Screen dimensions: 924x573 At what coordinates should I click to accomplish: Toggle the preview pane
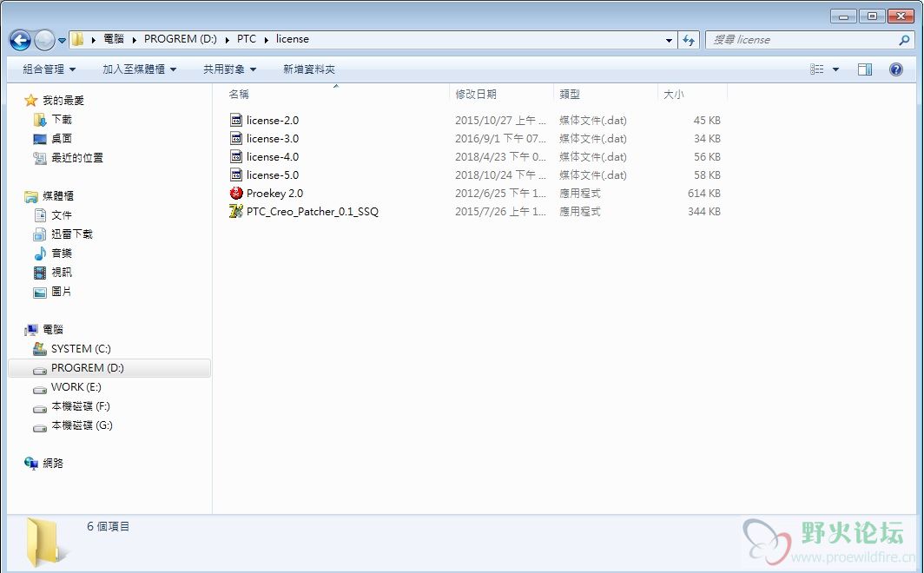pos(865,69)
